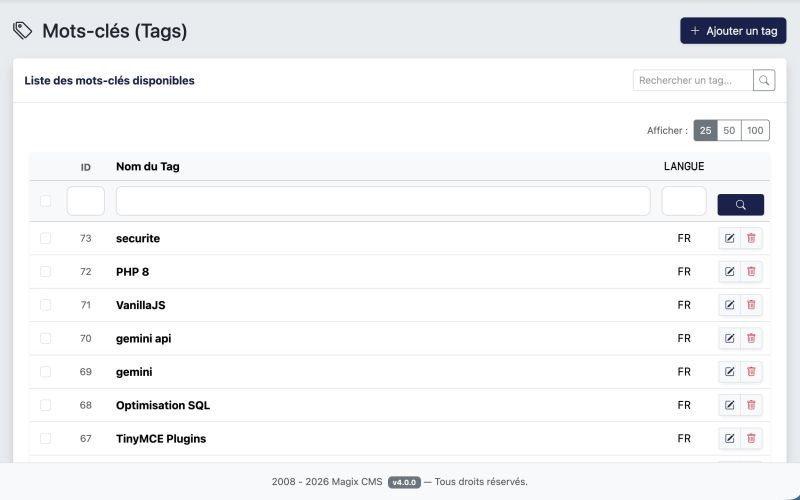Edit the securite tag
Screen dimensions: 800x500
click(x=730, y=238)
